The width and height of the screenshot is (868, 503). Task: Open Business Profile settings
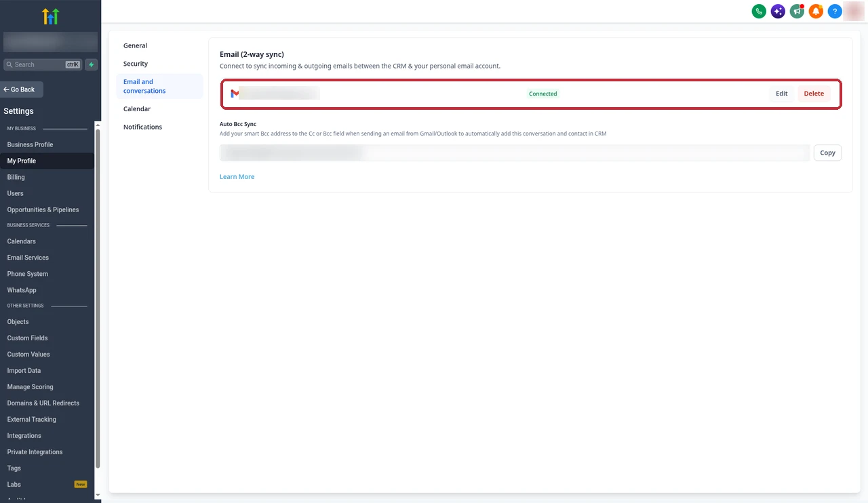(x=30, y=144)
